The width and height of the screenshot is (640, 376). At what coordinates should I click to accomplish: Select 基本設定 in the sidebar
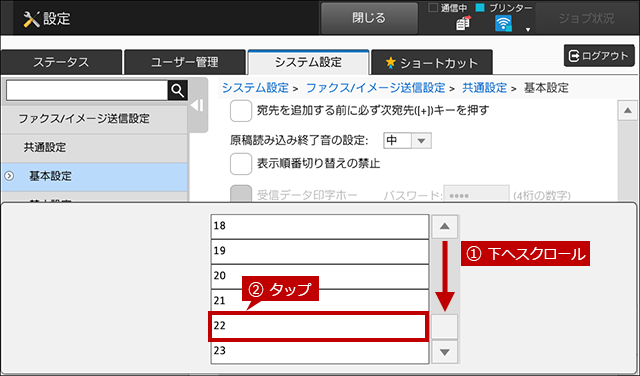[94, 176]
